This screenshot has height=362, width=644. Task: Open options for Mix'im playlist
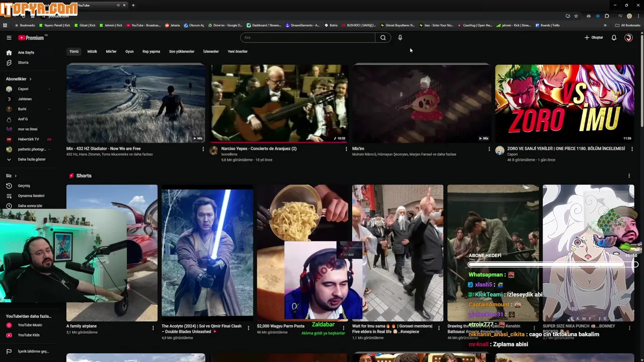click(489, 149)
